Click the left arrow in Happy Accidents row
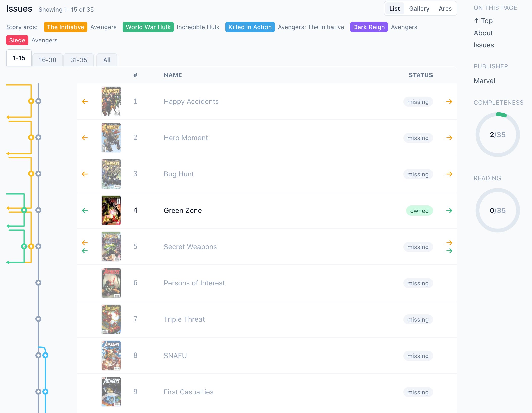This screenshot has width=532, height=413. (85, 102)
